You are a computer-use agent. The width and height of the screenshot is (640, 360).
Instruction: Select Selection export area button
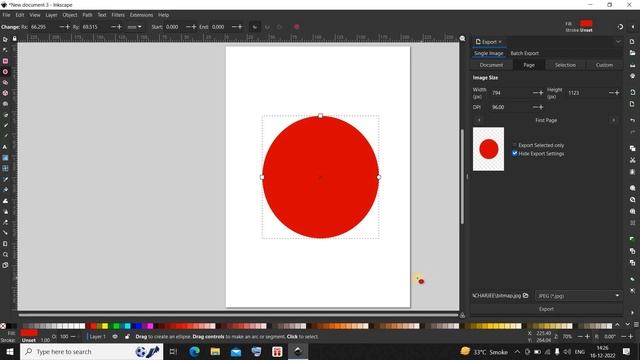click(565, 65)
